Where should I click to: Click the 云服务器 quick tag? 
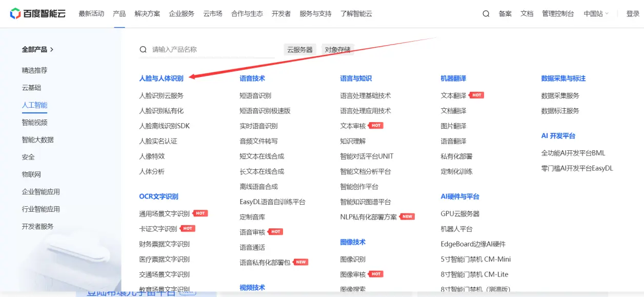pyautogui.click(x=300, y=50)
